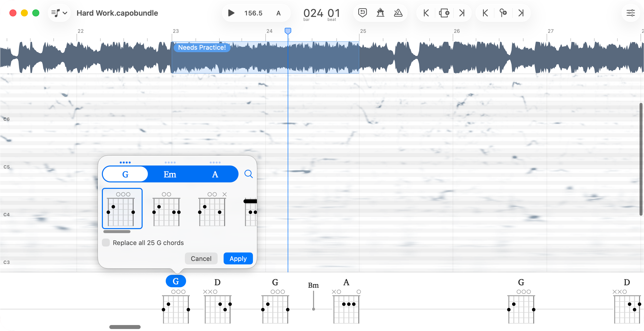Enable the Replace all 25 G chords checkbox
The image size is (644, 331).
pyautogui.click(x=106, y=243)
